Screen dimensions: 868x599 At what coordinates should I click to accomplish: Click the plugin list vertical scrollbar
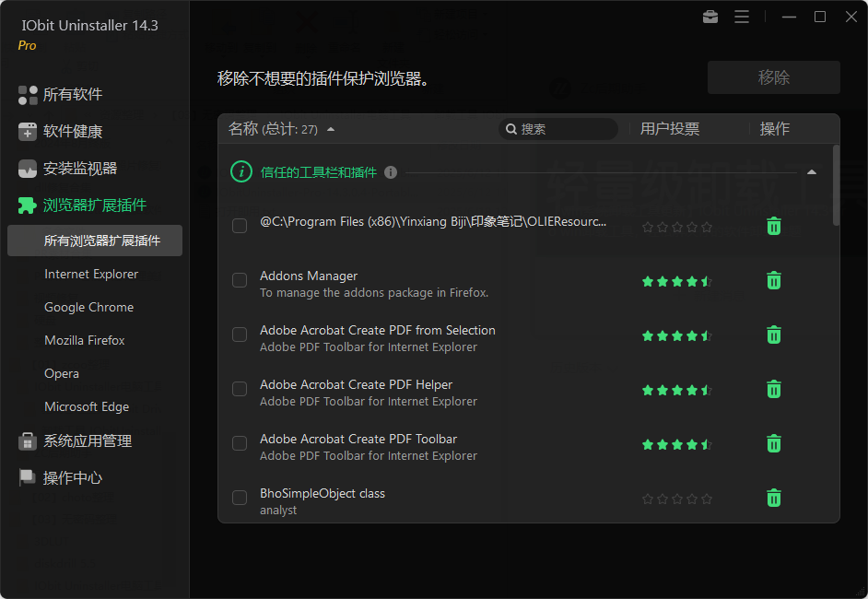click(x=836, y=185)
